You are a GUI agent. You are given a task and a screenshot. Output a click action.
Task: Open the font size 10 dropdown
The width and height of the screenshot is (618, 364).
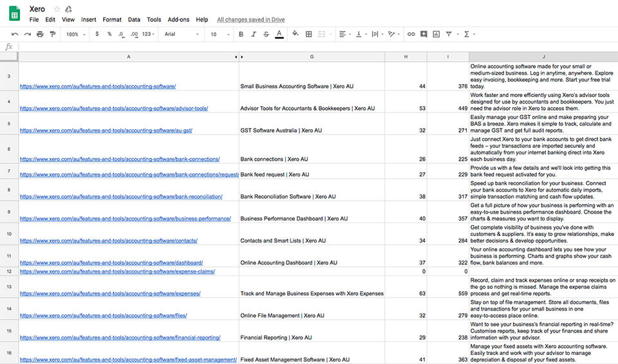tap(220, 34)
